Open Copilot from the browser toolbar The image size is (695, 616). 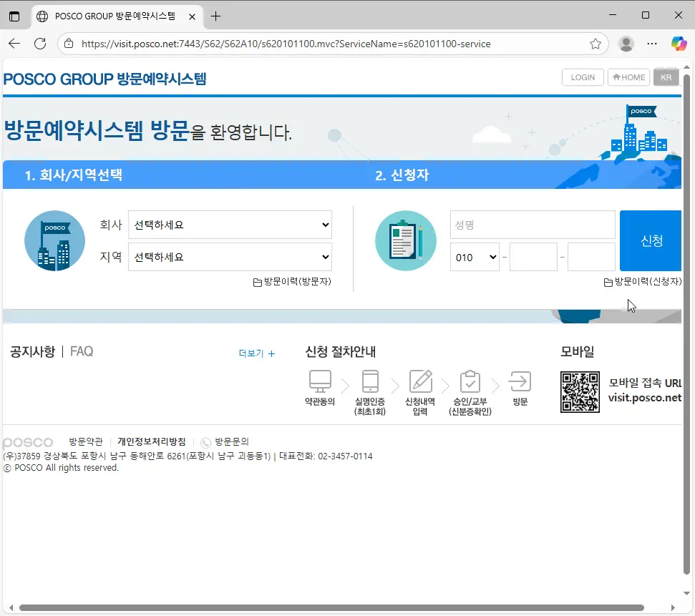678,44
